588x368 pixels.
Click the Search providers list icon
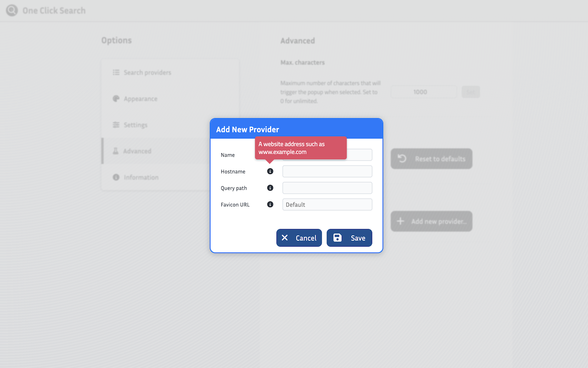[116, 73]
